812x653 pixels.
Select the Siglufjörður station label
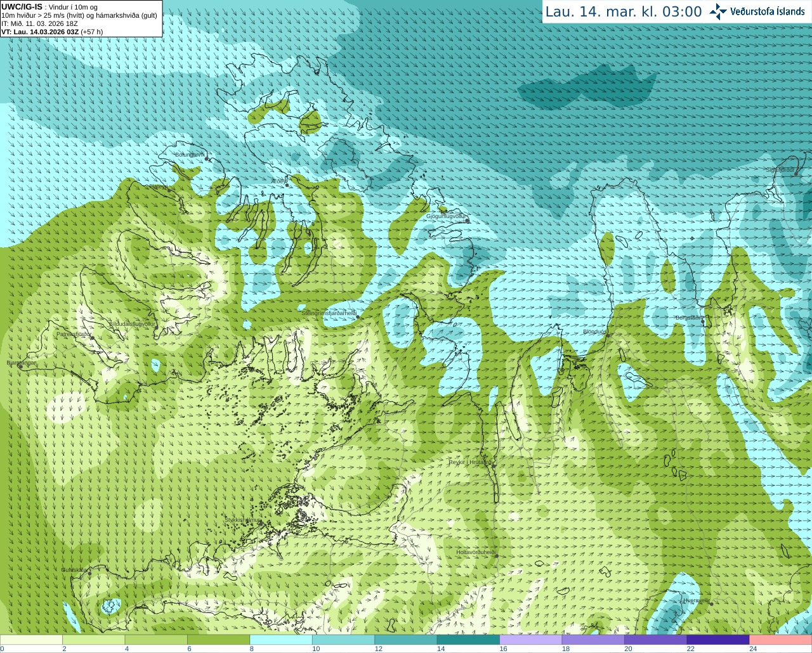pos(780,170)
